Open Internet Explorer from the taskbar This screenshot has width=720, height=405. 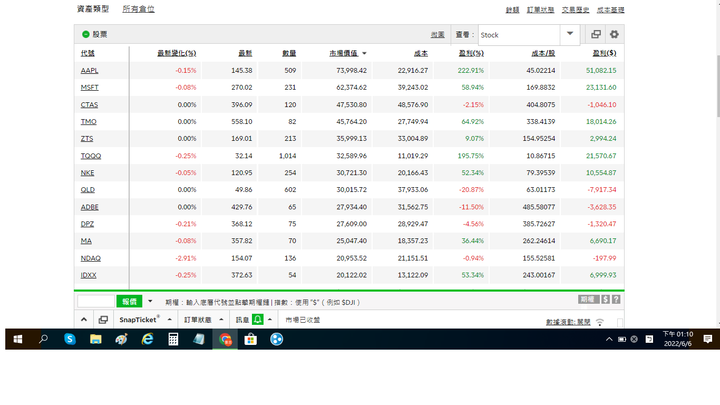click(147, 339)
